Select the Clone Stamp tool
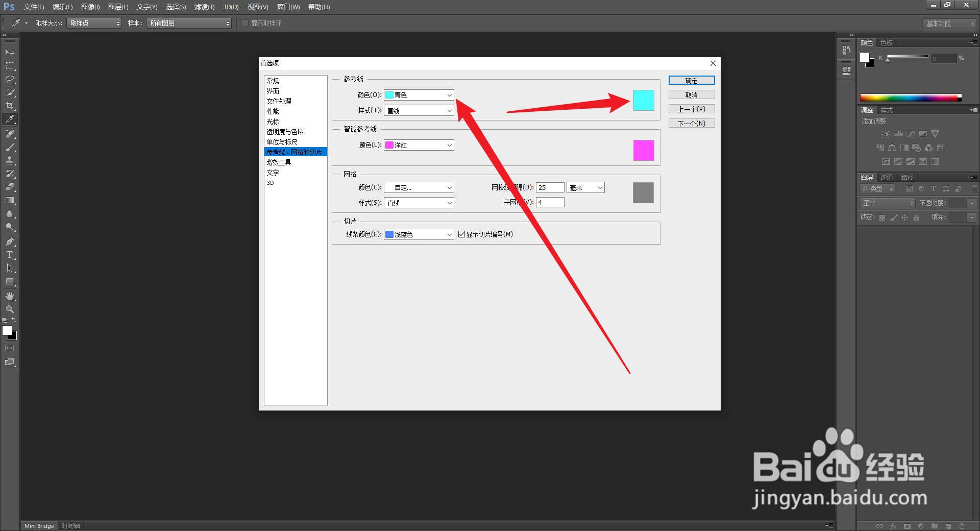Image resolution: width=980 pixels, height=531 pixels. pos(10,160)
